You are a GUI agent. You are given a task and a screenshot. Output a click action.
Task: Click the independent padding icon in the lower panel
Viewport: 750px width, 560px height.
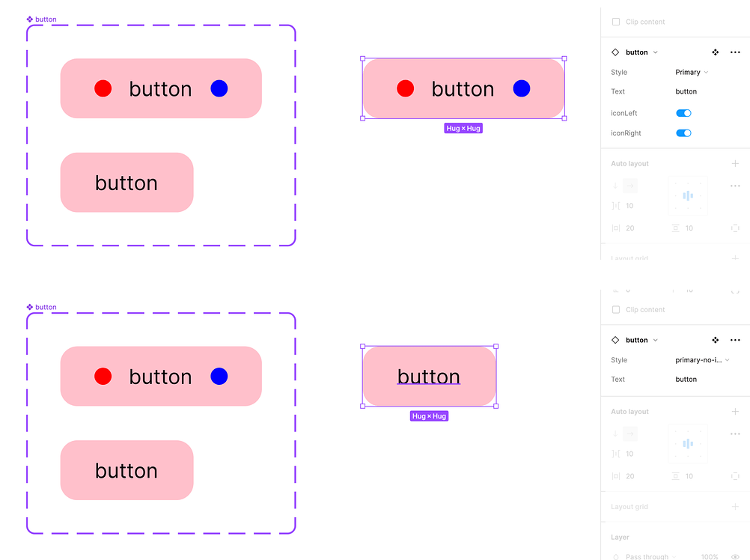click(x=735, y=476)
